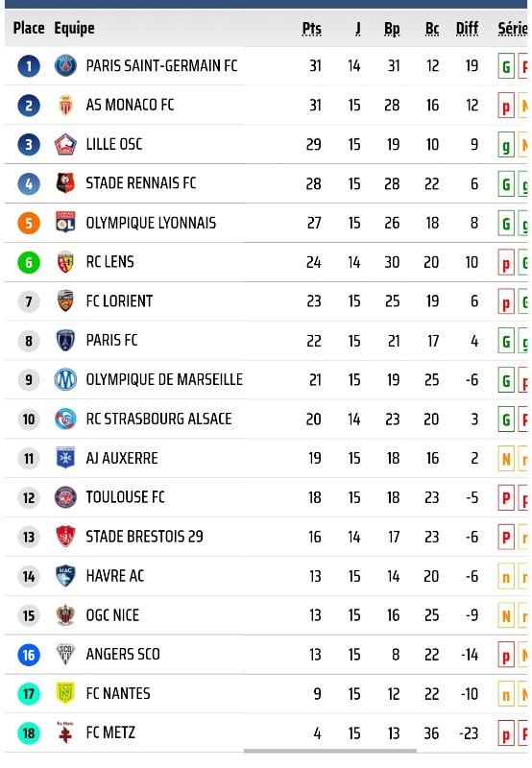Open the TOULOUSE FC team link
The image size is (532, 768).
126,497
